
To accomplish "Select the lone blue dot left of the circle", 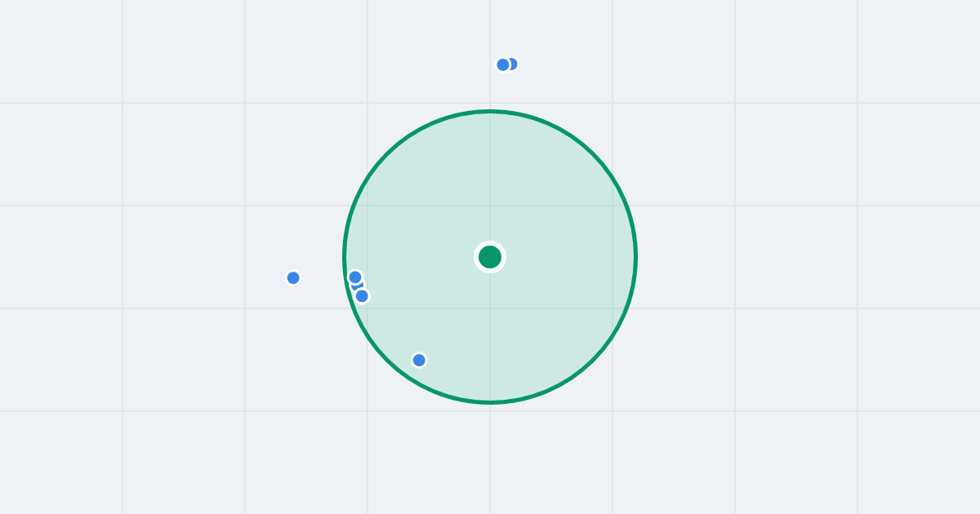I will 293,277.
